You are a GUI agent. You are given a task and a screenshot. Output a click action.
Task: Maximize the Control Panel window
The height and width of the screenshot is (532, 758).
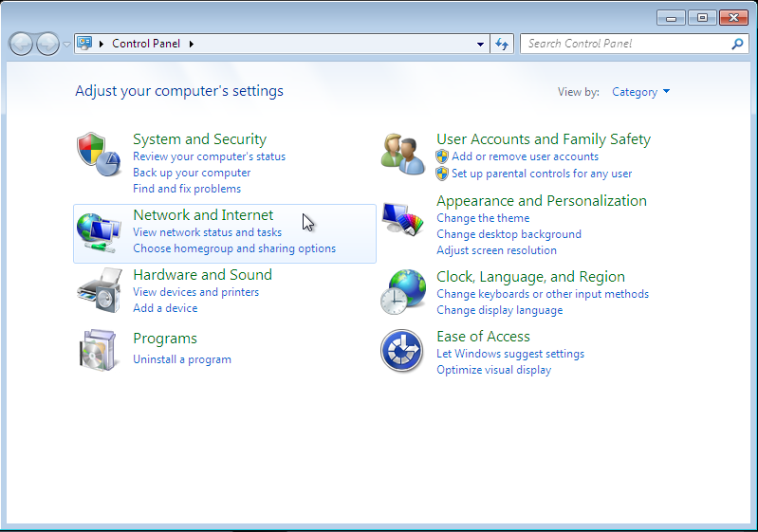pyautogui.click(x=702, y=18)
